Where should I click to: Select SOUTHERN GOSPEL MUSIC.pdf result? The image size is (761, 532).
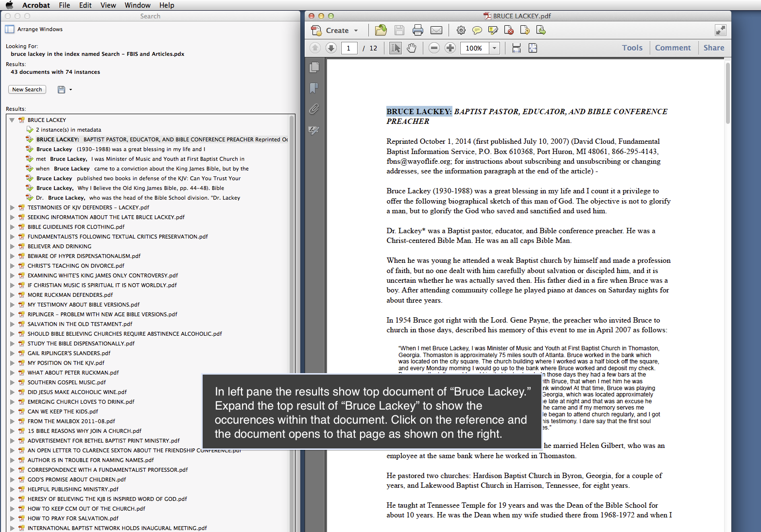click(x=67, y=382)
